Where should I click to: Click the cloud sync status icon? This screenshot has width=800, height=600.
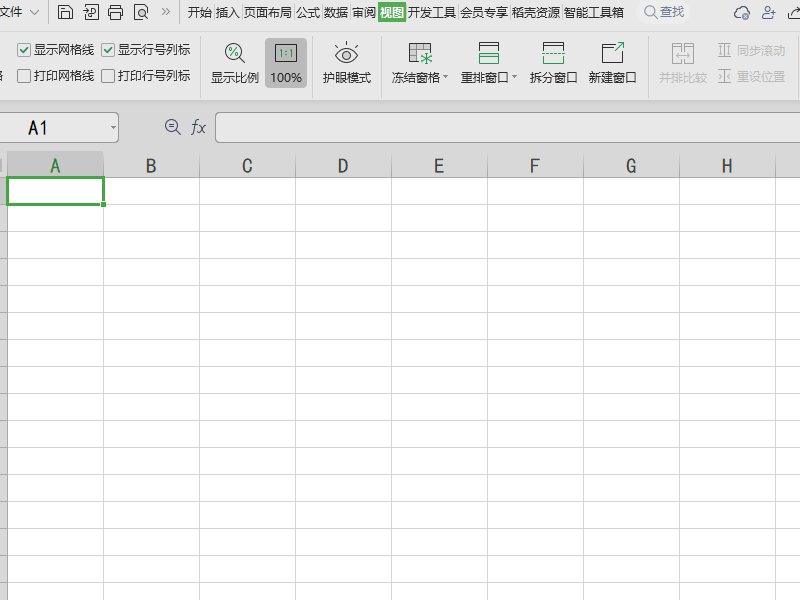tap(741, 12)
